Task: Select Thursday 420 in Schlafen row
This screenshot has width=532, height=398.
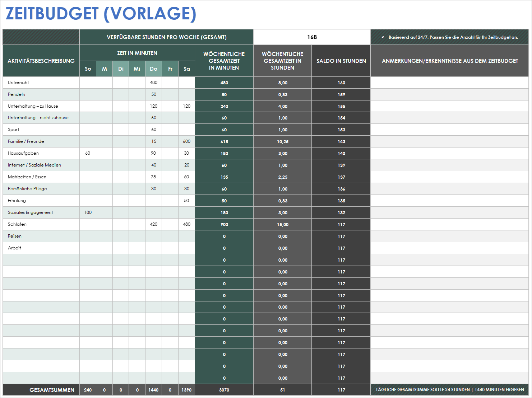Action: coord(153,224)
